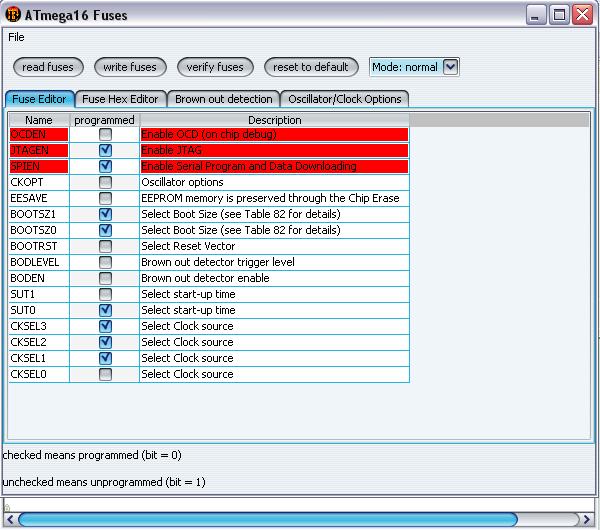This screenshot has width=600, height=530.
Task: Click the programmed column header
Action: 104,120
